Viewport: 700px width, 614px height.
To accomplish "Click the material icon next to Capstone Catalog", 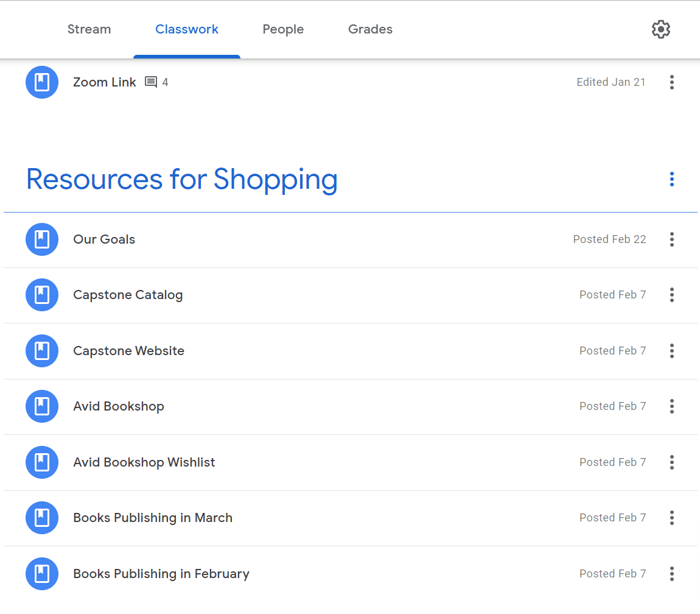I will coord(42,295).
